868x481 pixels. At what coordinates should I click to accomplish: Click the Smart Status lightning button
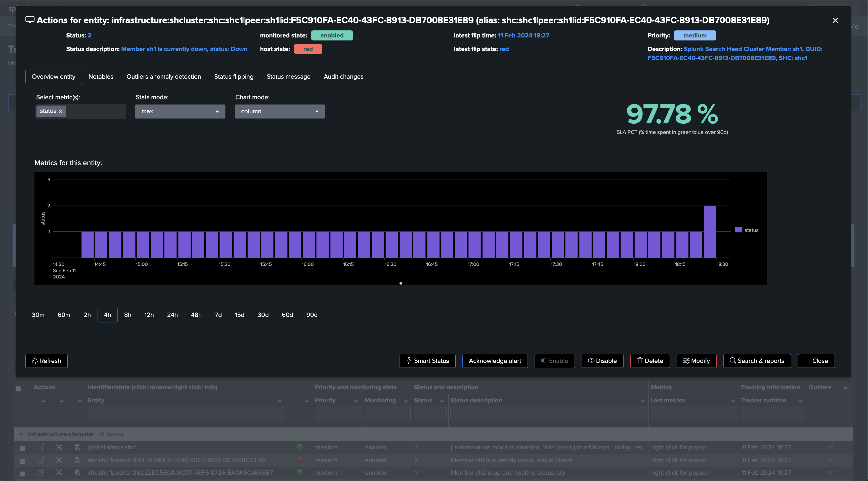(x=427, y=361)
